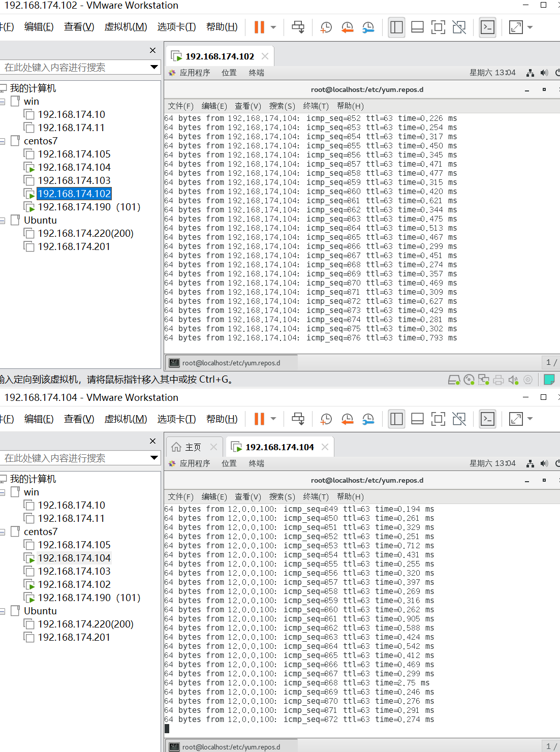
Task: Select 192.168.174.201 in bottom library tree
Action: tap(74, 637)
